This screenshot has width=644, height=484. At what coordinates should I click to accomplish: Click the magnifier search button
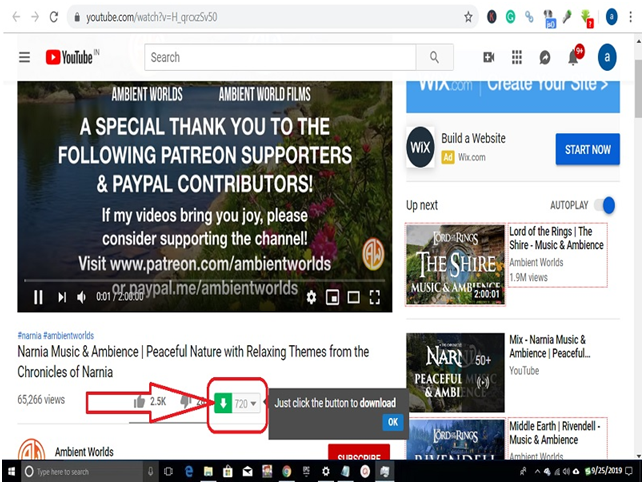435,57
